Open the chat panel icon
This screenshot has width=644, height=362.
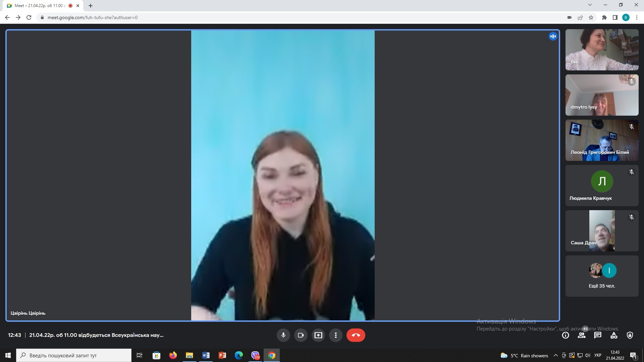point(598,335)
